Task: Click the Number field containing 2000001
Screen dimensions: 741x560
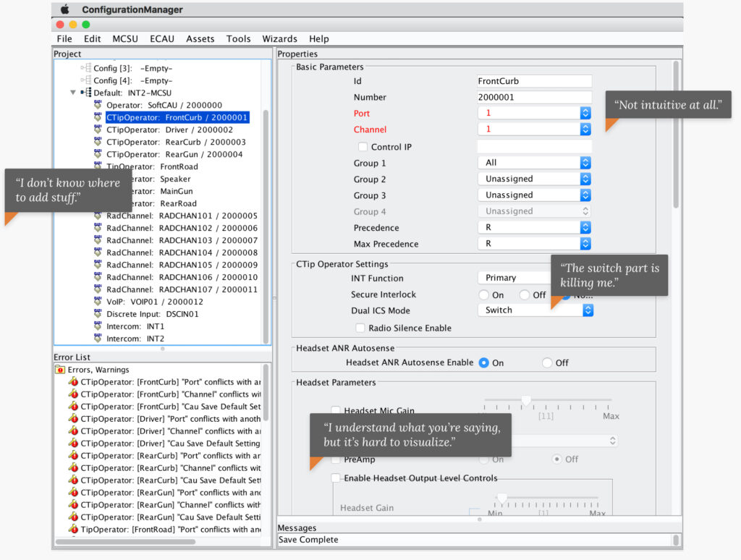Action: point(535,97)
